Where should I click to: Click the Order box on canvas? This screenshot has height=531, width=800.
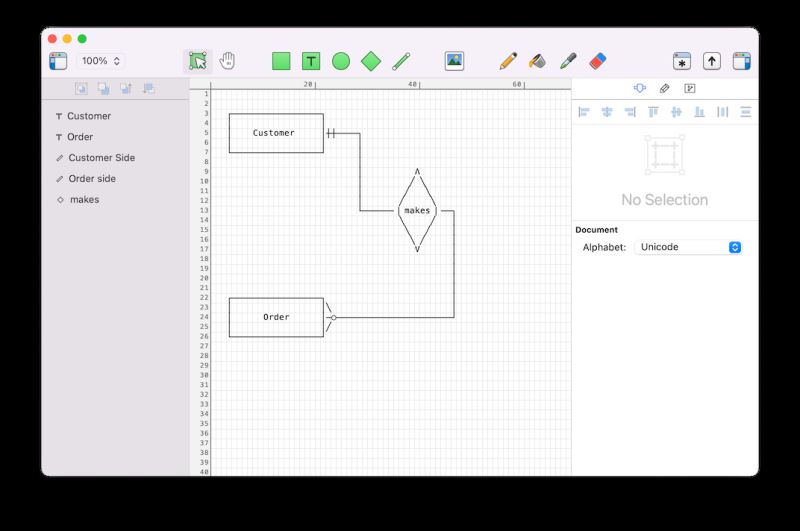[x=276, y=317]
